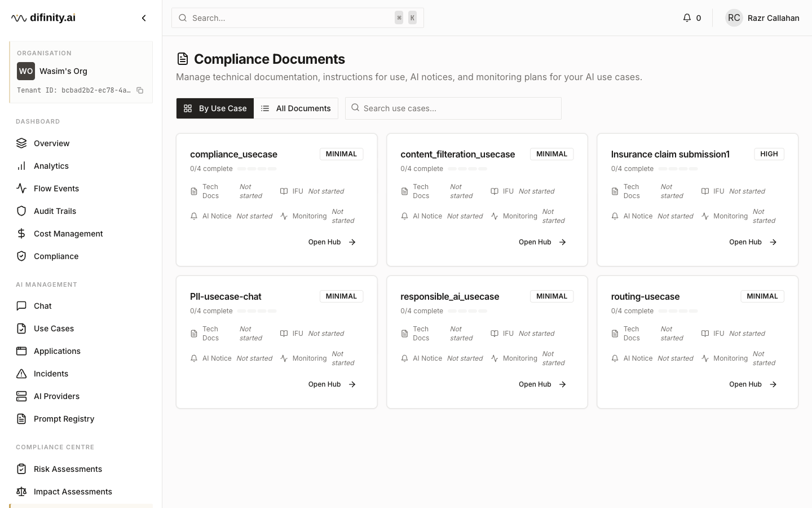Open the Overview menu item
The width and height of the screenshot is (812, 508).
(81, 143)
